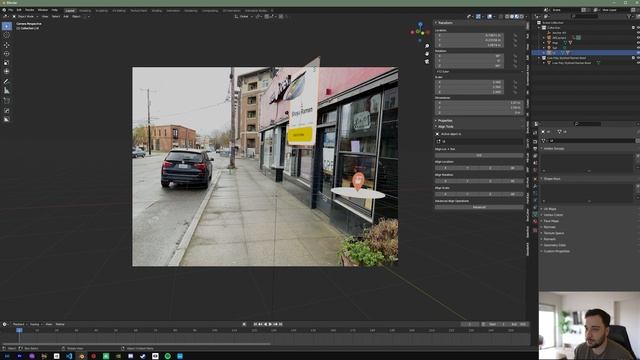Open the File menu
Image resolution: width=640 pixels, height=360 pixels.
(11, 10)
